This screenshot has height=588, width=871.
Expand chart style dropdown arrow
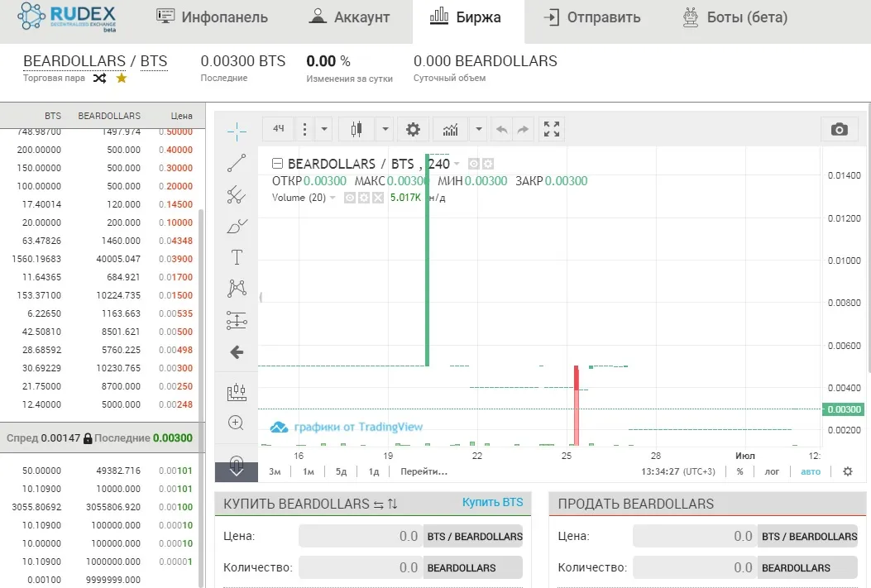(x=385, y=129)
